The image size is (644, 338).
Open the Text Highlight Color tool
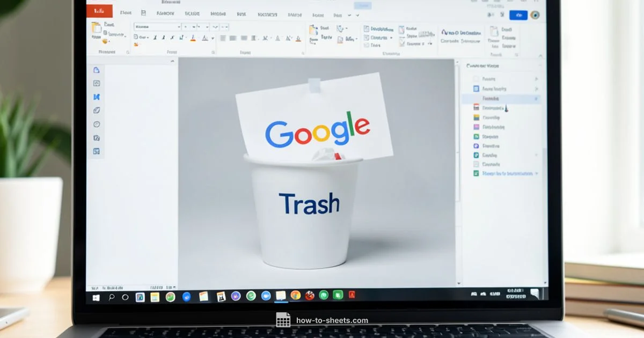pos(193,38)
